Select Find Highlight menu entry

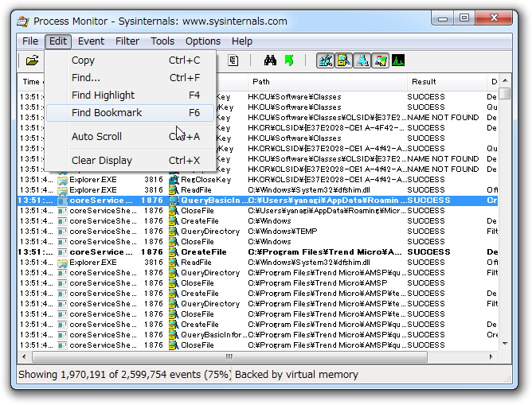[x=131, y=95]
